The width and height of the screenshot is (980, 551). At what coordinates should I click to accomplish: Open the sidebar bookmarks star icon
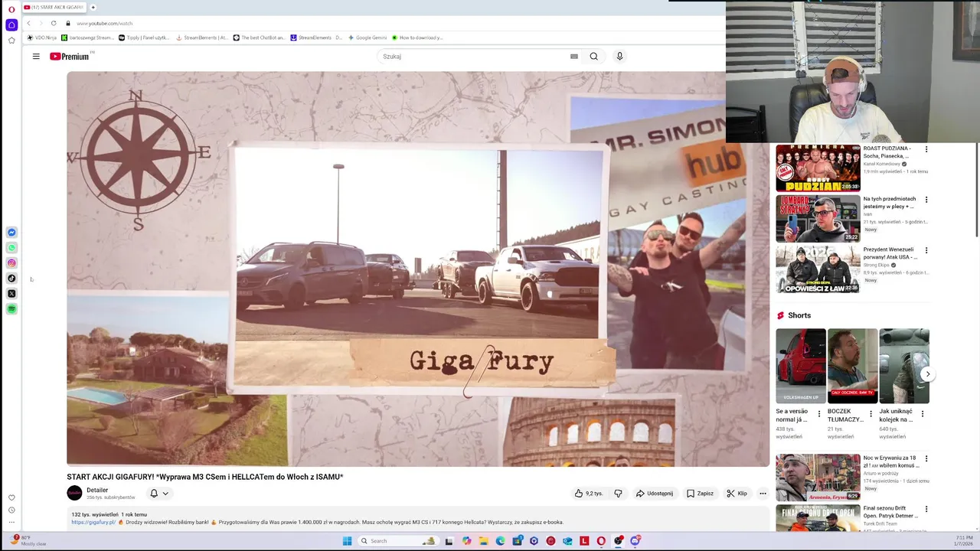coord(11,40)
